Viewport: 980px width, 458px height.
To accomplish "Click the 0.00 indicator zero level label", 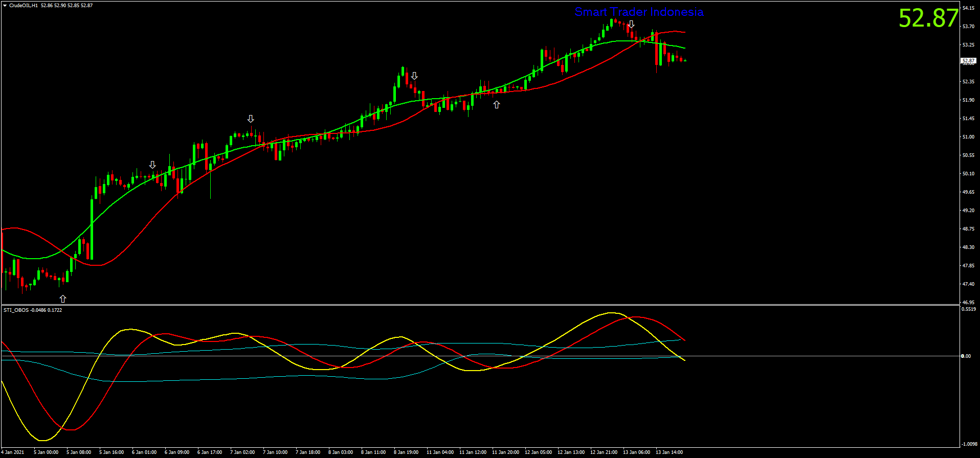I will coord(966,356).
